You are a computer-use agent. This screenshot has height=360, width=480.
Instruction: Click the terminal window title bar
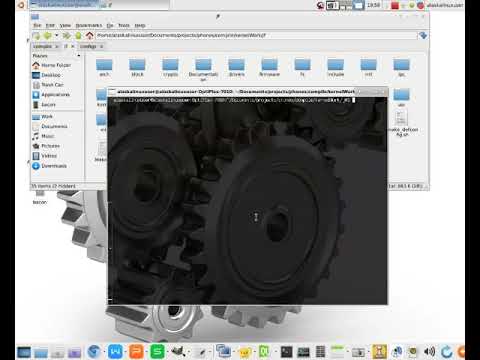point(247,91)
